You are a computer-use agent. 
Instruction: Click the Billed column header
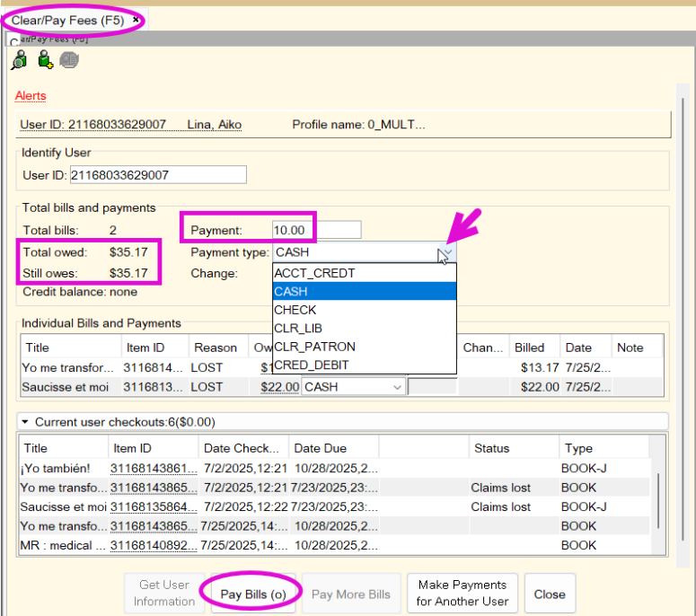pyautogui.click(x=535, y=348)
